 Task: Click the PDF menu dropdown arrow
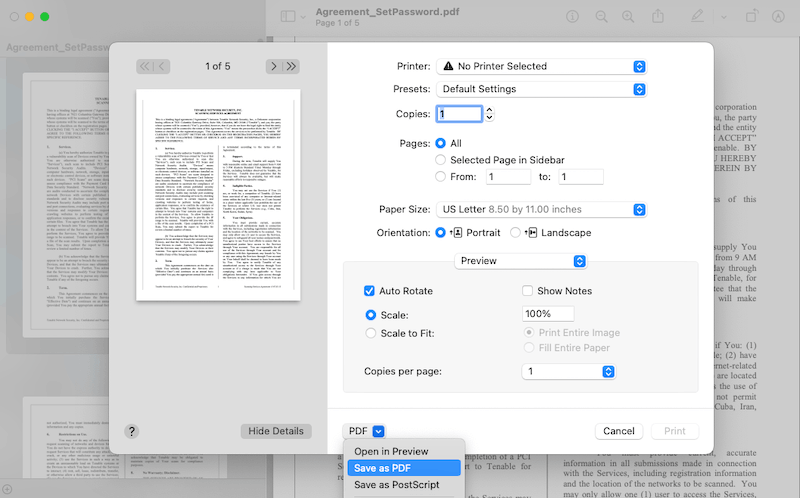coord(378,432)
